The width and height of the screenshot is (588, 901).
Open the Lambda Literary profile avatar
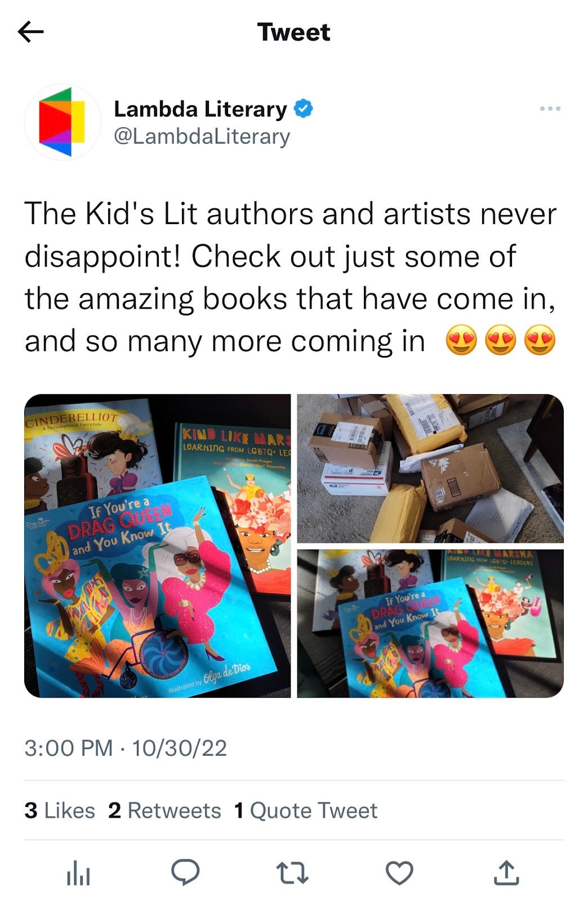click(x=63, y=122)
